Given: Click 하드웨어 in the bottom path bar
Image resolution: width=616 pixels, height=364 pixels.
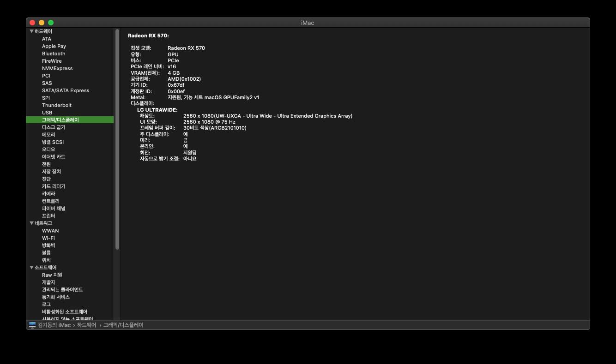Looking at the screenshot, I should click(86, 325).
